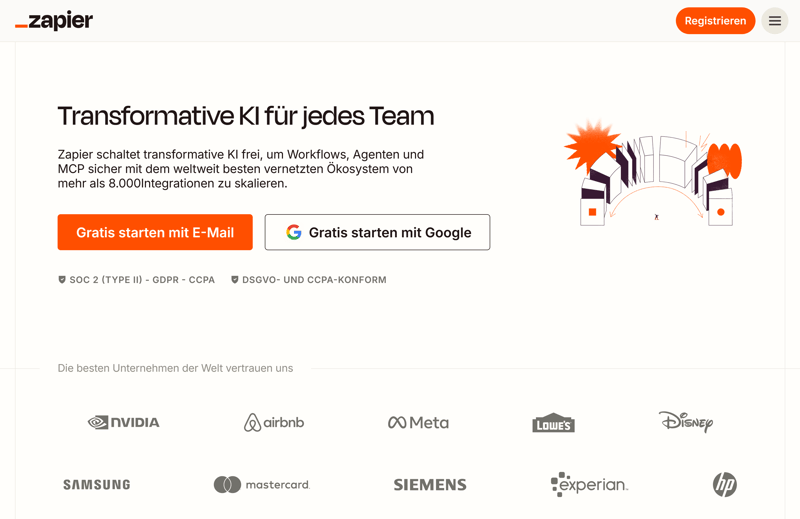Image resolution: width=800 pixels, height=519 pixels.
Task: Click the Samsung logo
Action: [97, 485]
